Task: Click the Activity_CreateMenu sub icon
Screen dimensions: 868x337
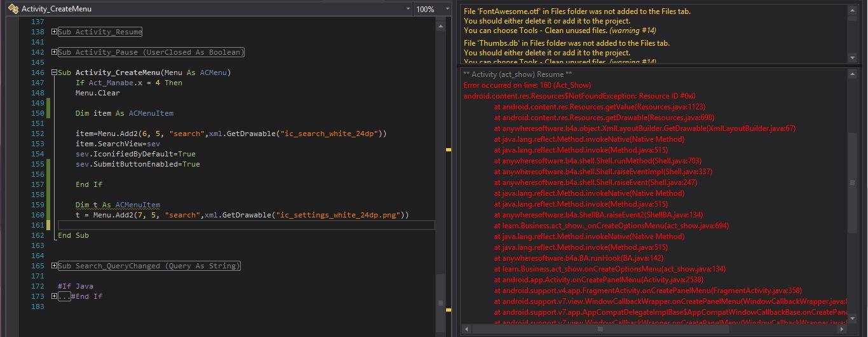Action: [13, 9]
